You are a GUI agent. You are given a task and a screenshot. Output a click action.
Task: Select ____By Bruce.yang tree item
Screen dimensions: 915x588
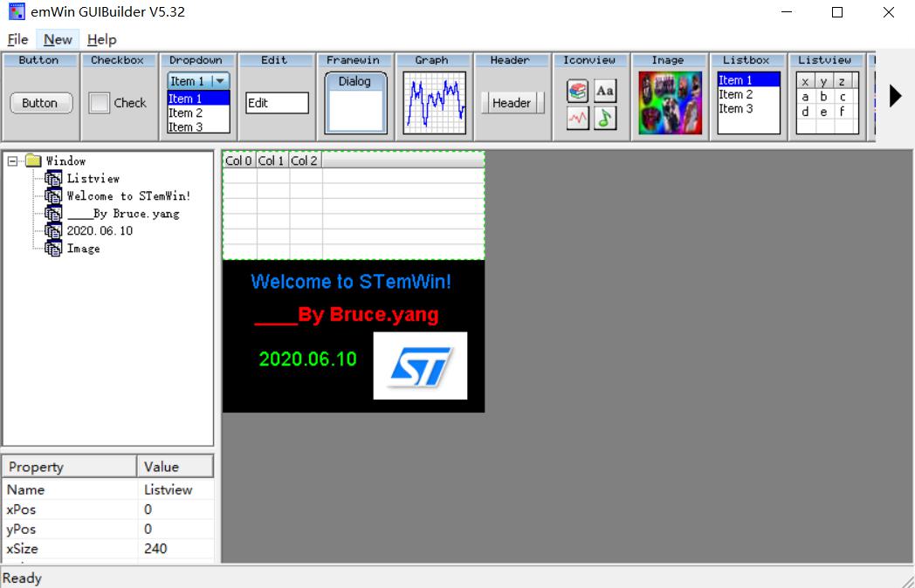(x=123, y=214)
